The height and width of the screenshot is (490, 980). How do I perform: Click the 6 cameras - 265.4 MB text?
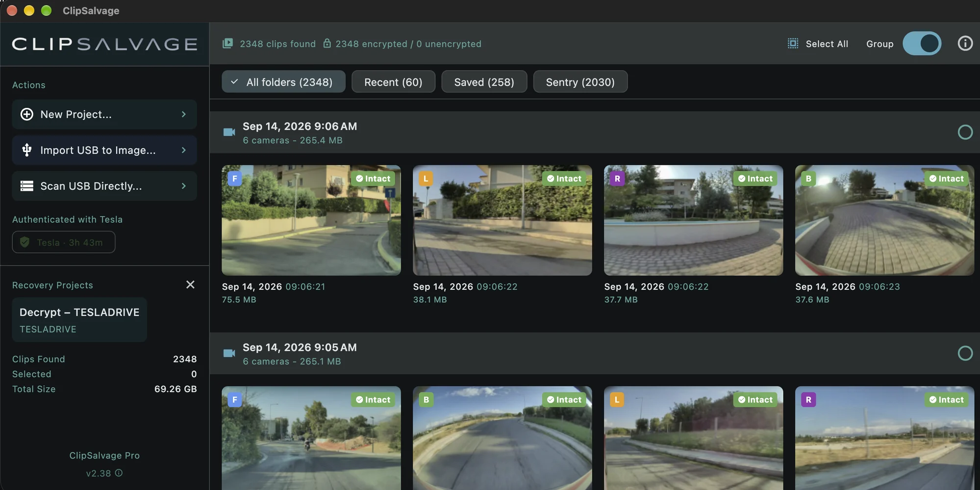(x=293, y=140)
